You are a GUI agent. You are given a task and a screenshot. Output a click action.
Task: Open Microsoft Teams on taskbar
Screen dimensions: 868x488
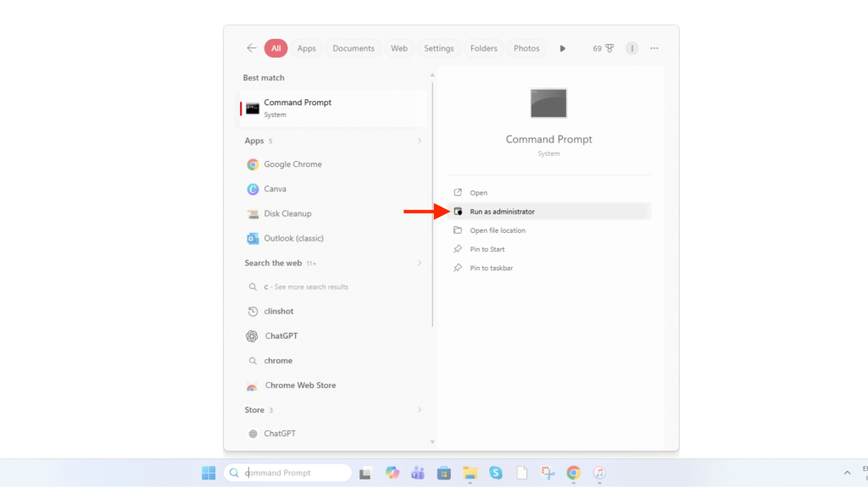[x=418, y=473]
